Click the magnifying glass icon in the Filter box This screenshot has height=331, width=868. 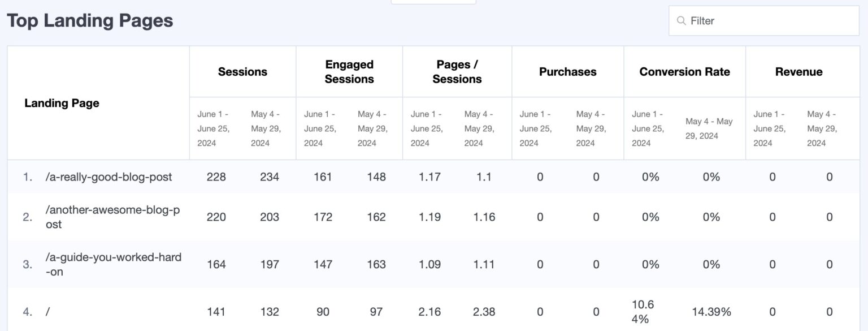click(681, 20)
